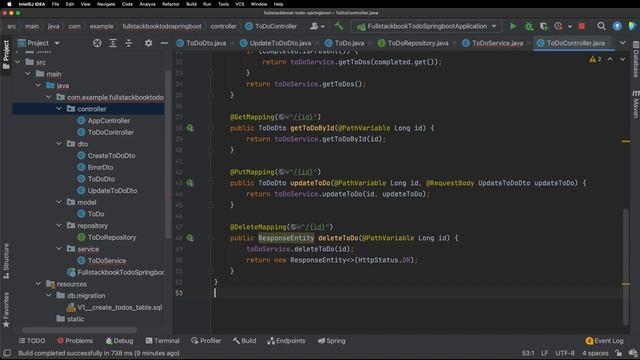Open Search Everywhere magnifier icon
The height and width of the screenshot is (360, 640).
pyautogui.click(x=601, y=26)
